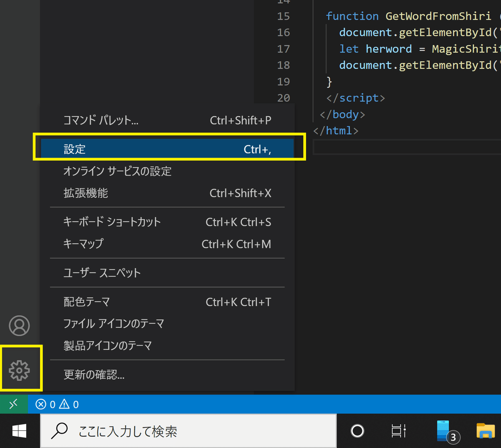
Task: Open errors and warnings count in status bar
Action: pos(57,404)
